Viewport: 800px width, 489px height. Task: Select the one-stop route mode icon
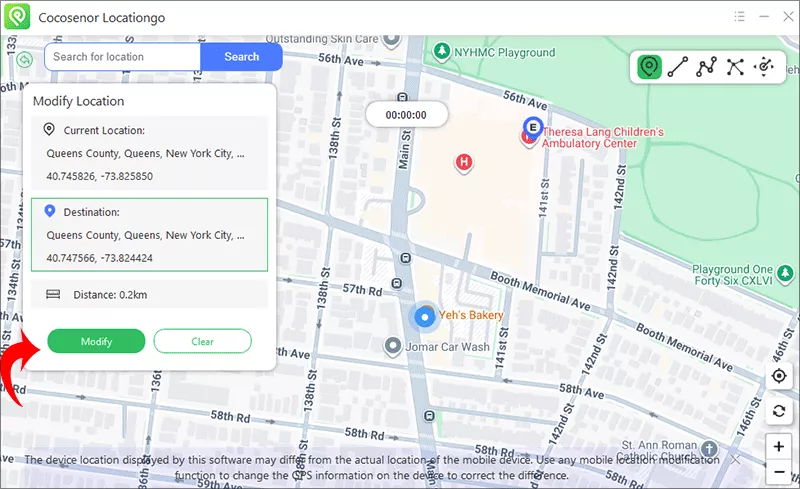pyautogui.click(x=678, y=67)
